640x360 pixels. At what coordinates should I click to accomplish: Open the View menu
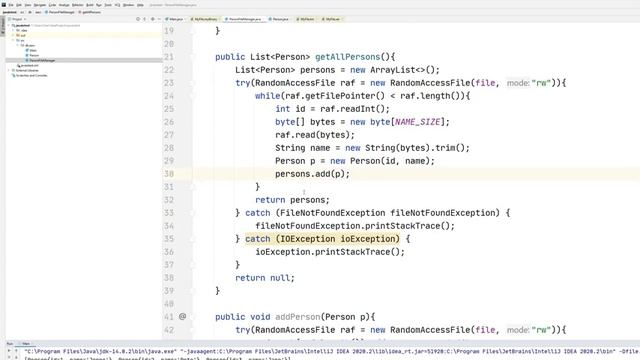[x=28, y=5]
